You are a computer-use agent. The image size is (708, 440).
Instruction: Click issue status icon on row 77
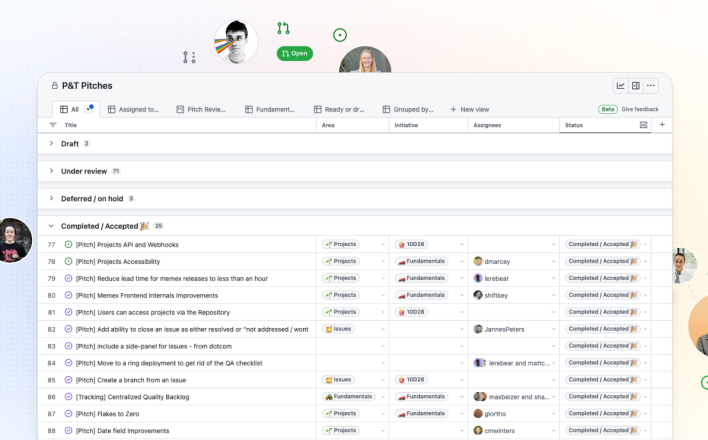click(68, 244)
